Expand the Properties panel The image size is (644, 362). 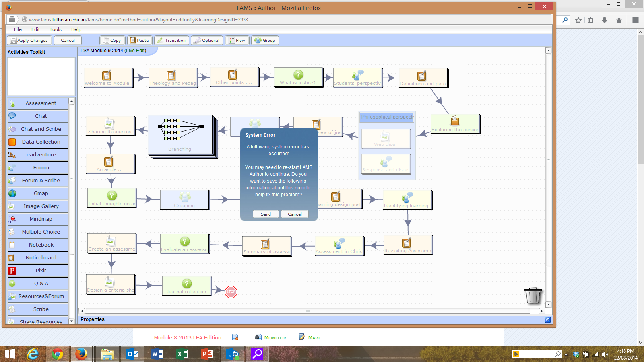[547, 320]
